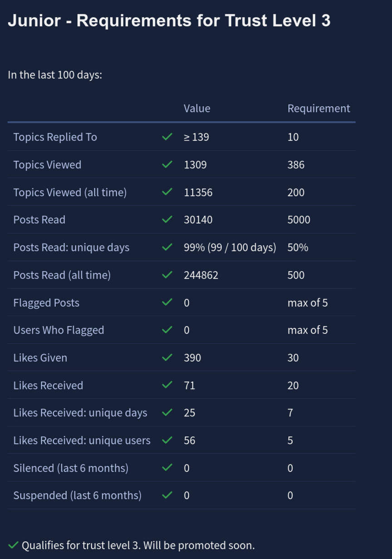Click the green check for Likes Received
The width and height of the screenshot is (392, 559).
click(x=167, y=385)
